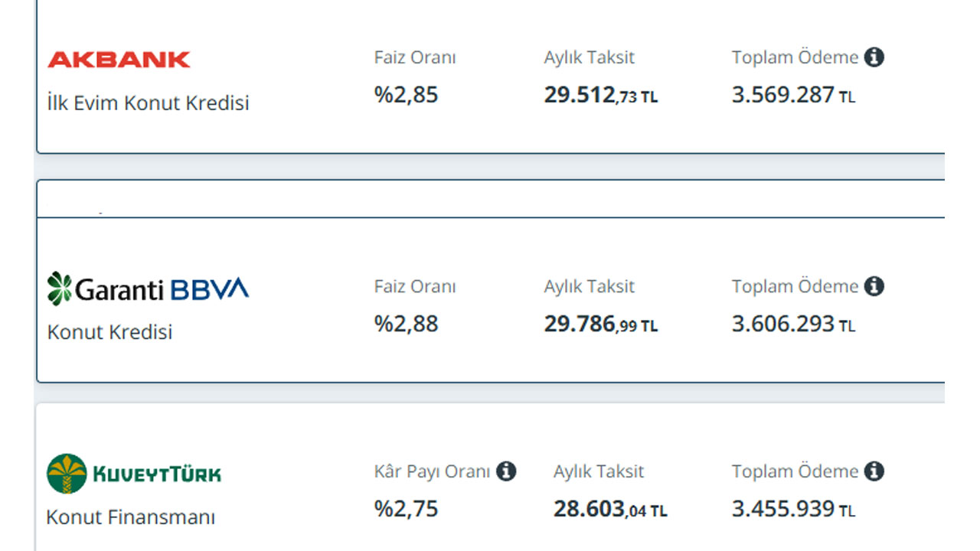This screenshot has height=551, width=980.
Task: Click the Kuveyt Türk logo
Action: click(134, 474)
